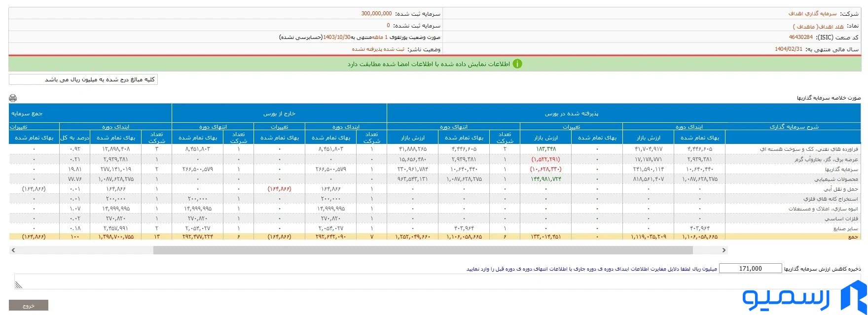Screen dimensions: 868x315
Task: Click off-exchange total ۲۹۲,۶۴۲,۰۹۰
Action: (331, 237)
